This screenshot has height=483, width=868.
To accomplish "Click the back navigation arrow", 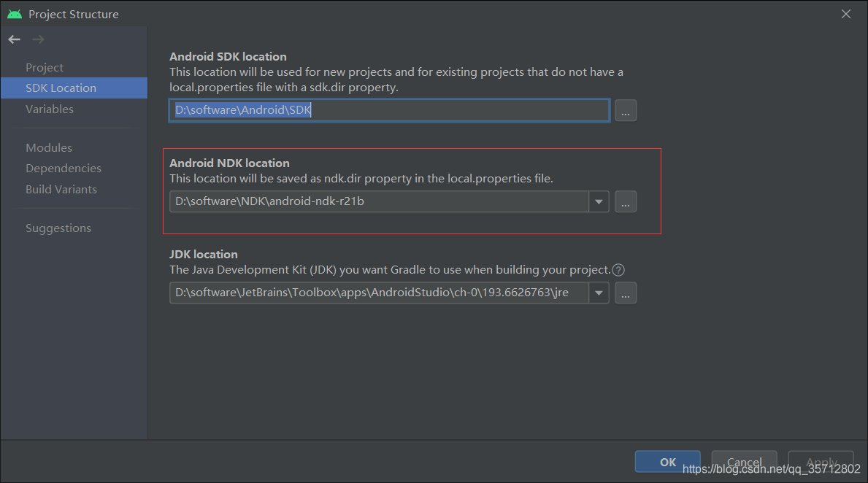I will tap(15, 39).
